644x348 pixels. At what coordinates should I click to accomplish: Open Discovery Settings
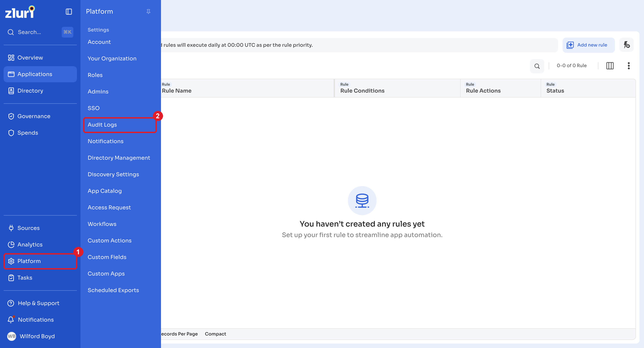[x=113, y=174]
